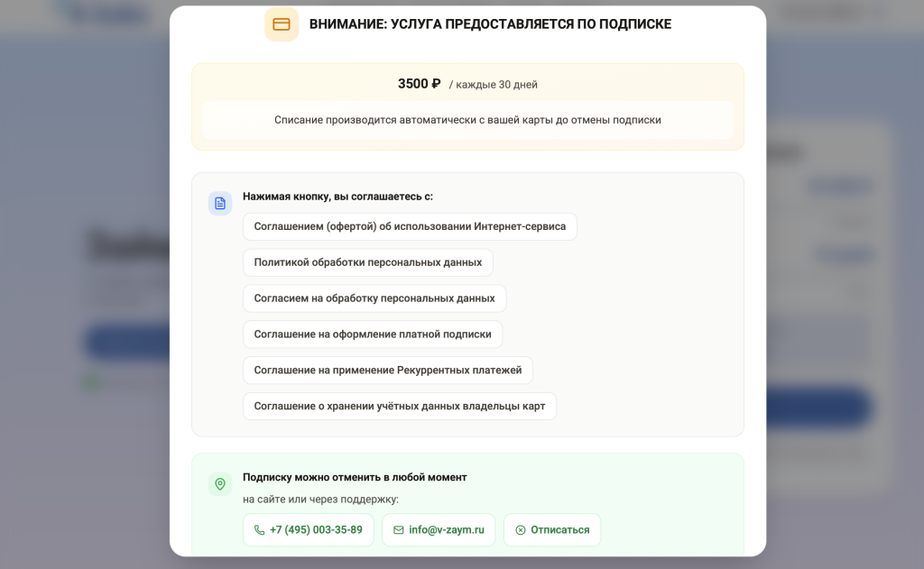Click the document icon beside the agreements heading

point(220,203)
